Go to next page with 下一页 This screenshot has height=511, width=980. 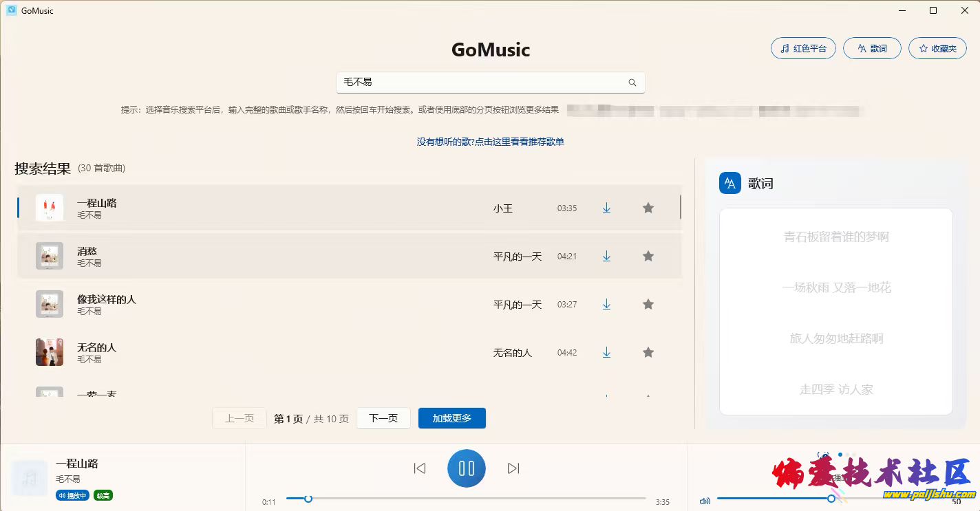click(383, 418)
